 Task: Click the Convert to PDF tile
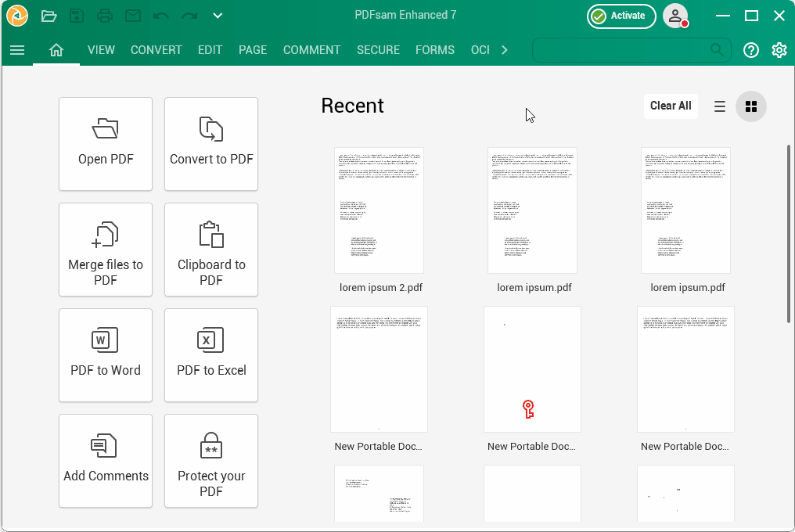(211, 144)
